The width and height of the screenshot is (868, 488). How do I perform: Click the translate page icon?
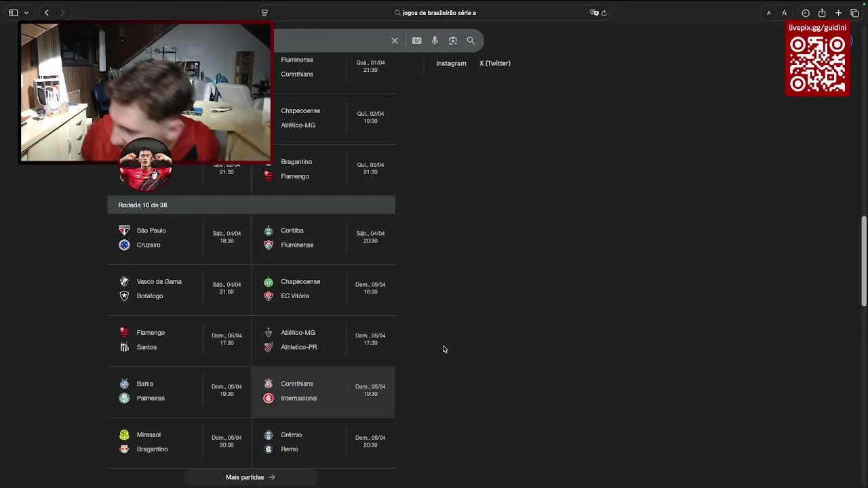coord(594,13)
